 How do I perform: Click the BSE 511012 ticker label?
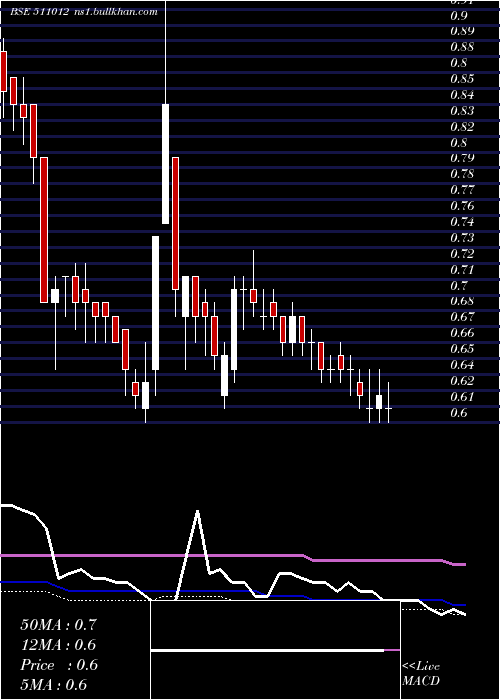coord(41,12)
